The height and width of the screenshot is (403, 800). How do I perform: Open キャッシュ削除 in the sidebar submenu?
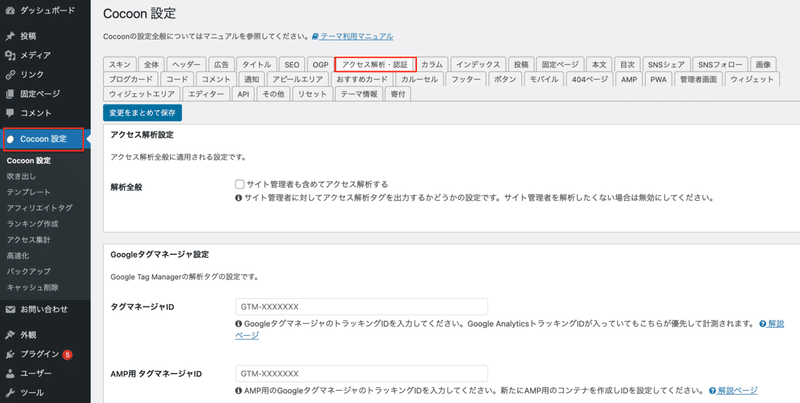[x=33, y=287]
